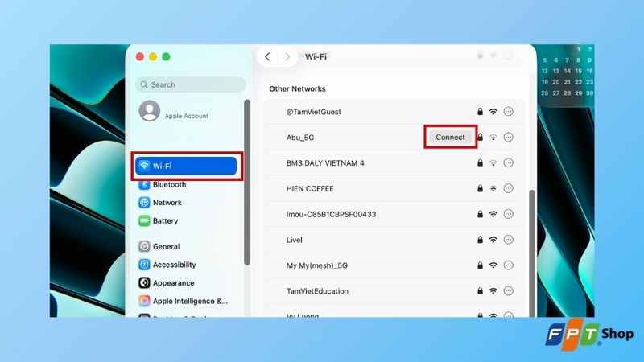Connect to the Abu_5G network
The height and width of the screenshot is (362, 644).
pyautogui.click(x=450, y=137)
